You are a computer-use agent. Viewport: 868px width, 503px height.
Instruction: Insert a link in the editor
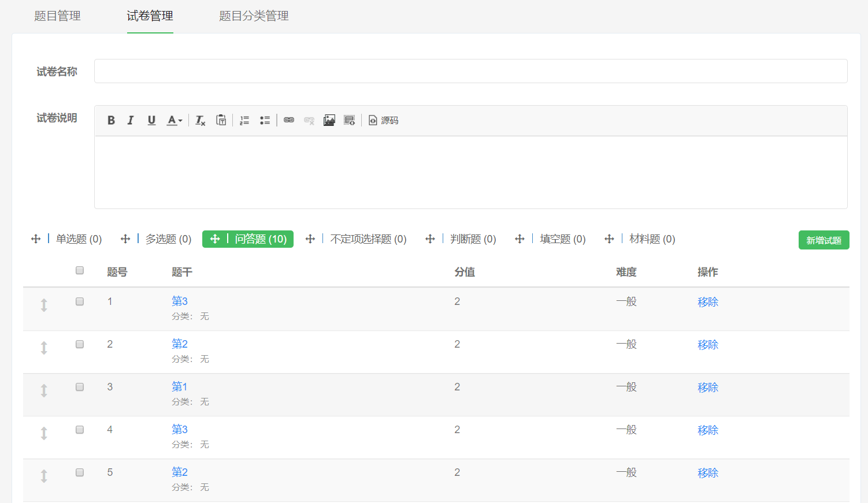tap(289, 120)
